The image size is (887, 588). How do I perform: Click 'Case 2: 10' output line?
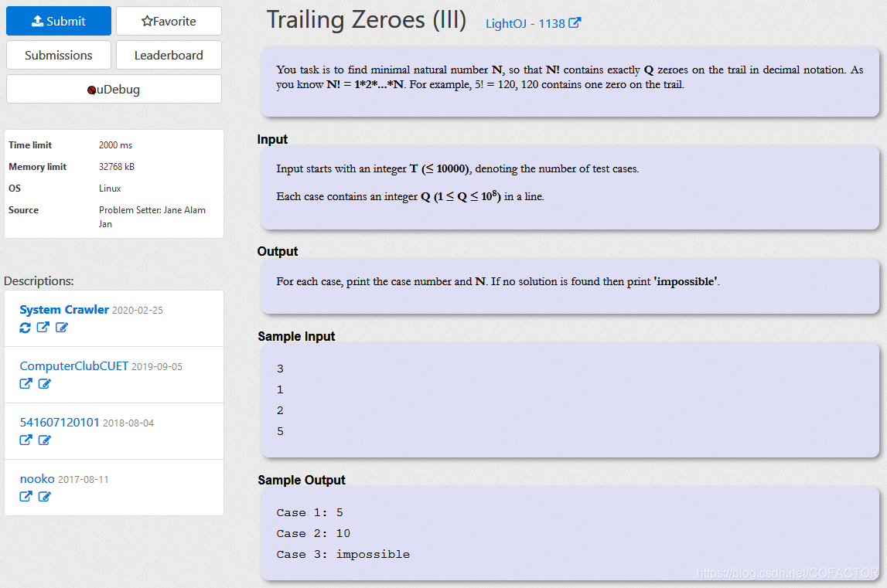313,534
